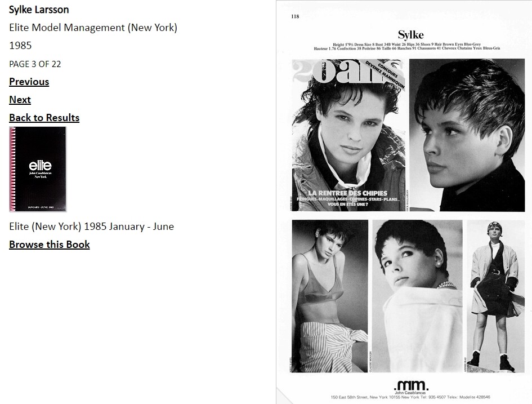532x404 pixels.
Task: Click the Sylke title on the page
Action: pos(410,35)
